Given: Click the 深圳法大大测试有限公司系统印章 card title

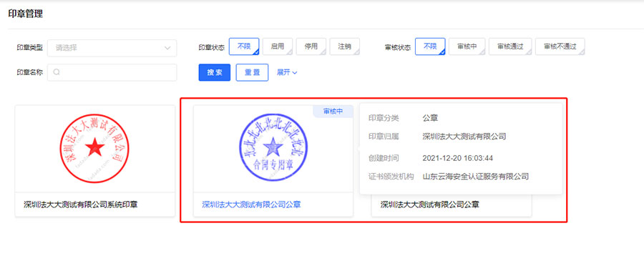Looking at the screenshot, I should pos(80,205).
